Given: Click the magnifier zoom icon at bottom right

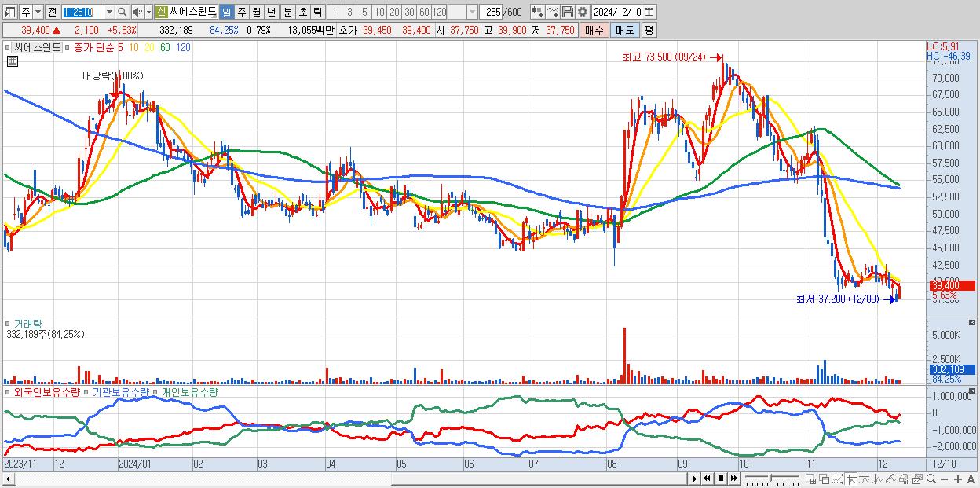Looking at the screenshot, I should pyautogui.click(x=931, y=479).
